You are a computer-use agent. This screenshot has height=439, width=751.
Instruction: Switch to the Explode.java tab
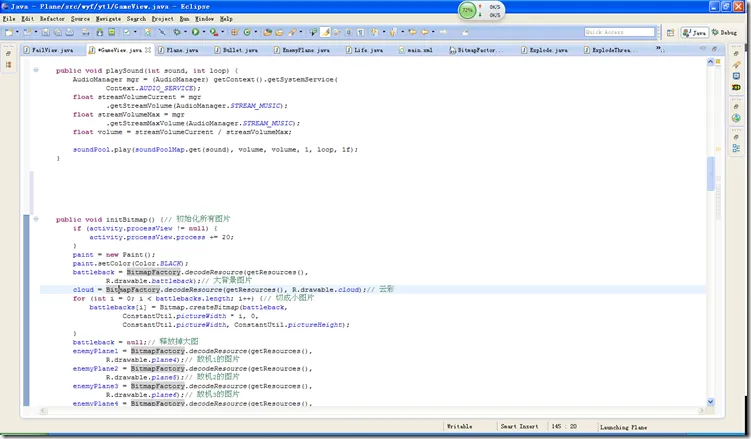[x=547, y=50]
